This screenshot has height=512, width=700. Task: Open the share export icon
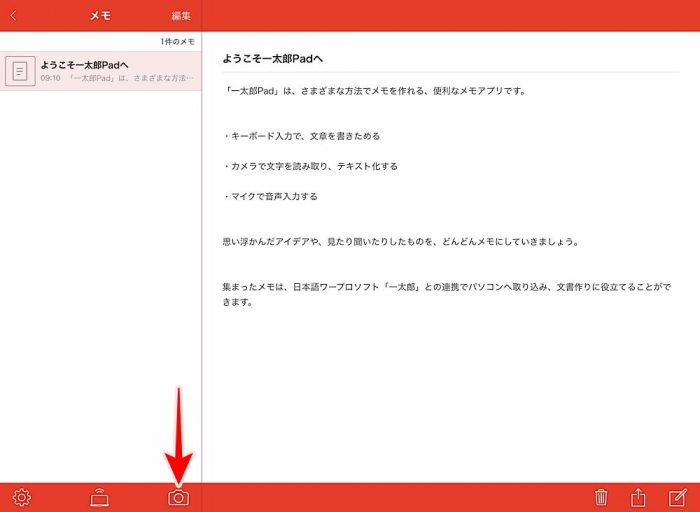[639, 497]
